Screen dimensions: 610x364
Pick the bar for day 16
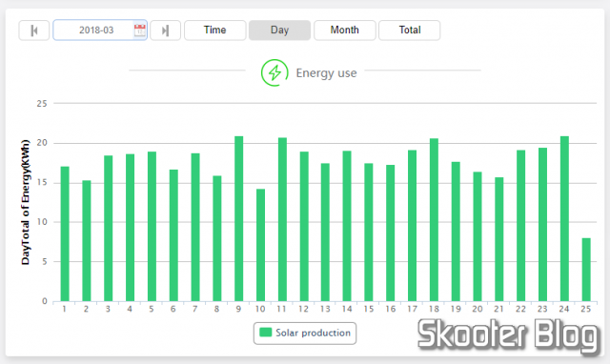[390, 233]
